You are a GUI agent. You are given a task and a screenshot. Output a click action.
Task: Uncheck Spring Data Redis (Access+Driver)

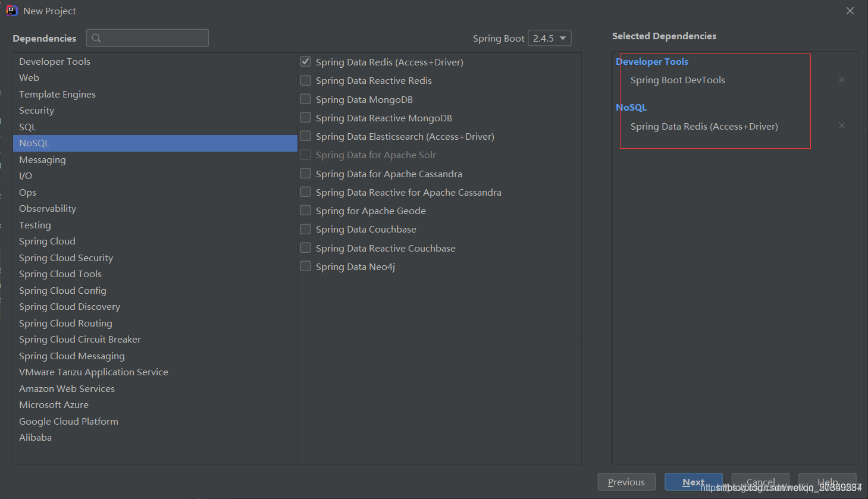(x=305, y=61)
